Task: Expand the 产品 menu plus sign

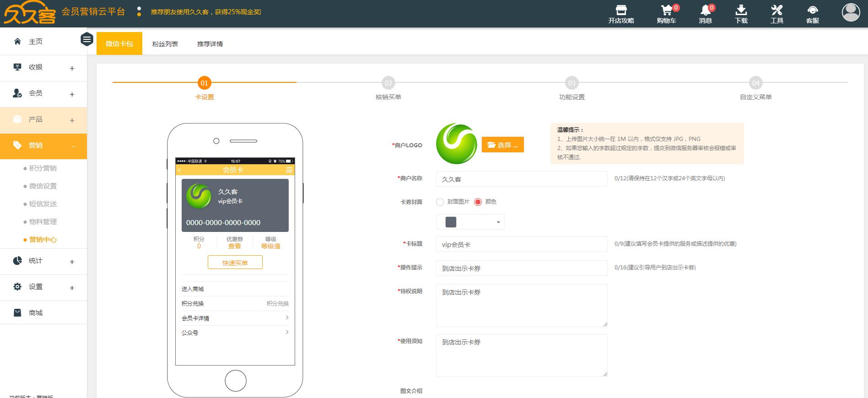Action: (72, 120)
